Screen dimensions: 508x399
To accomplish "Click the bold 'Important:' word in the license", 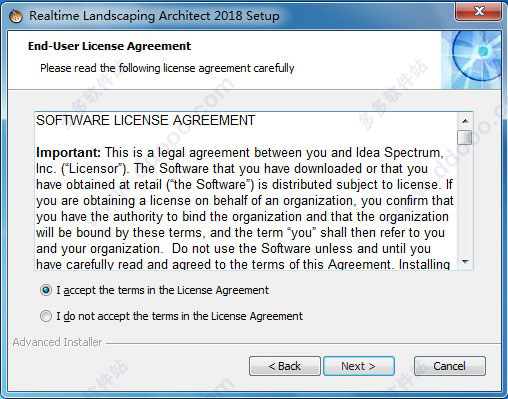I will (68, 153).
